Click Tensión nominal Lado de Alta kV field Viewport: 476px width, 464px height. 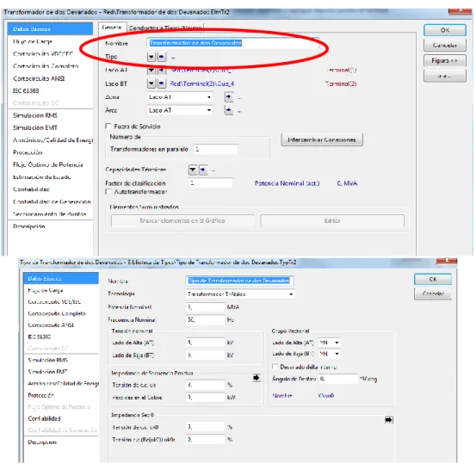click(205, 343)
